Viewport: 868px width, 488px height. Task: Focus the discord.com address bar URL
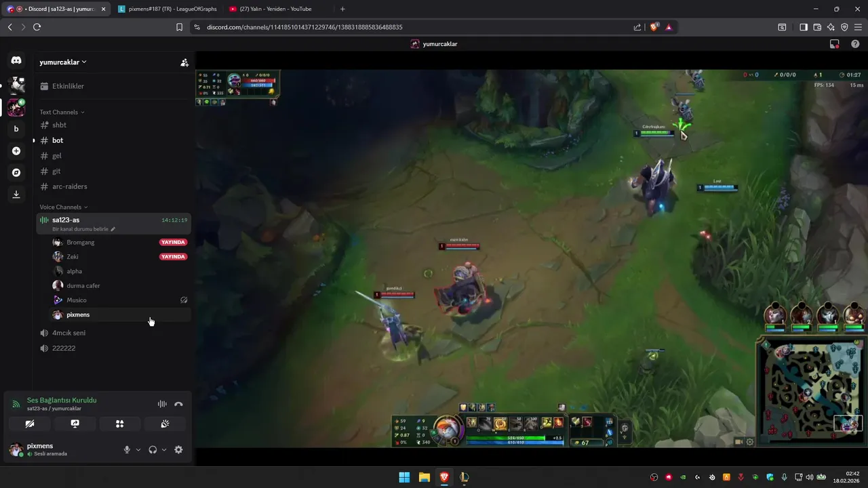[x=304, y=27]
